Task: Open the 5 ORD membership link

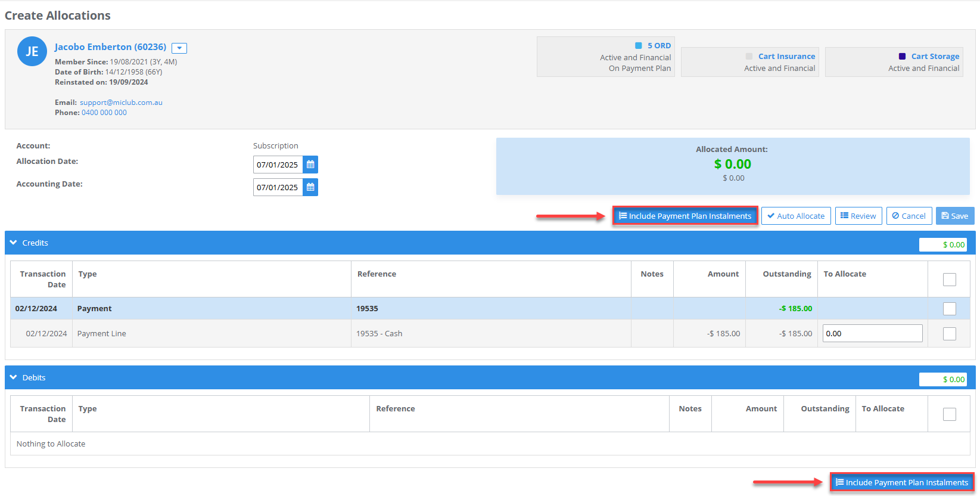Action: (659, 46)
